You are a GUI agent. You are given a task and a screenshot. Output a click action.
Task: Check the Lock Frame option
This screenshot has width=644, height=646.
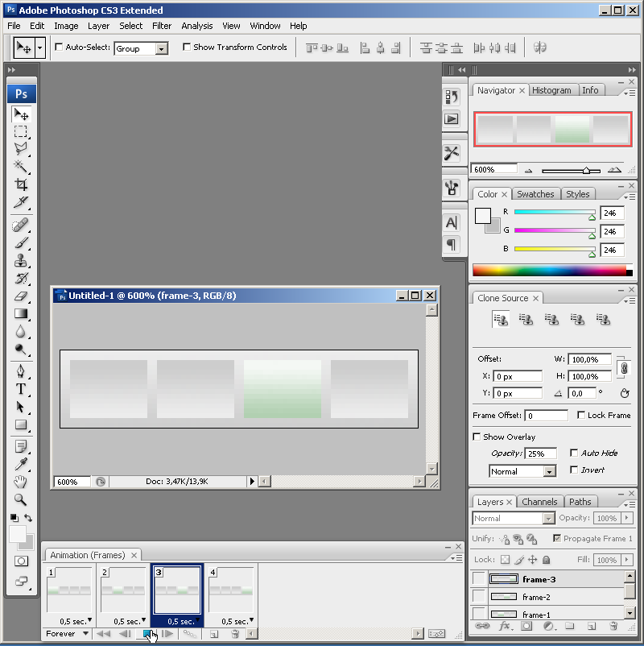pos(581,415)
